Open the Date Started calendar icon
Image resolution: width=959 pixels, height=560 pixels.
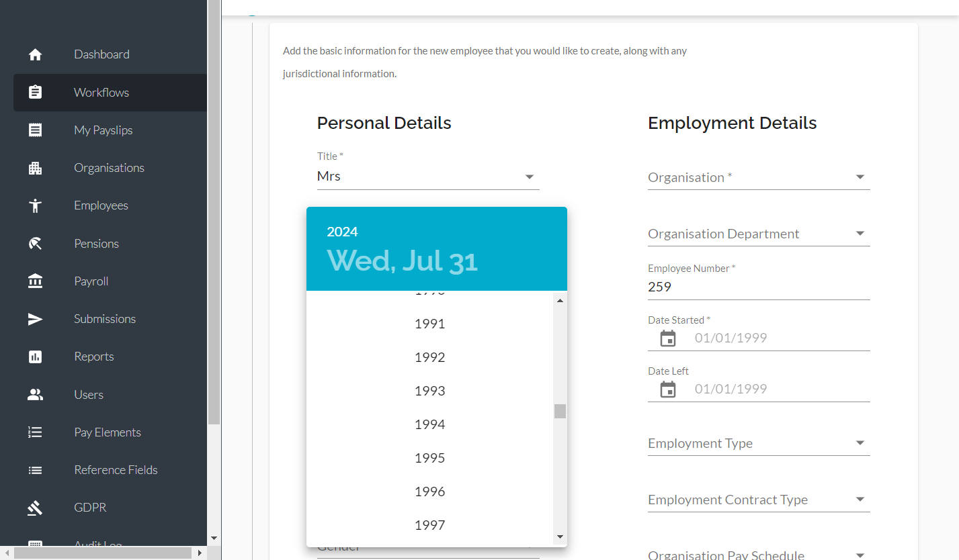668,338
